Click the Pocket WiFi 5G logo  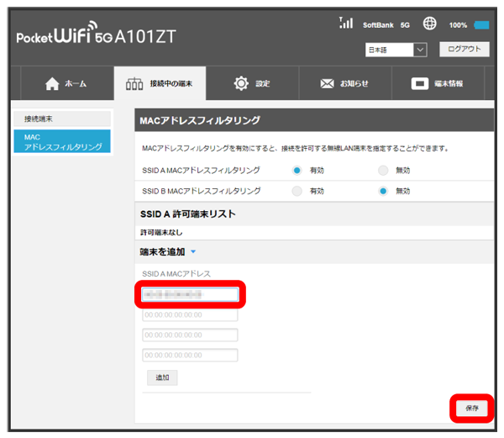tap(97, 39)
